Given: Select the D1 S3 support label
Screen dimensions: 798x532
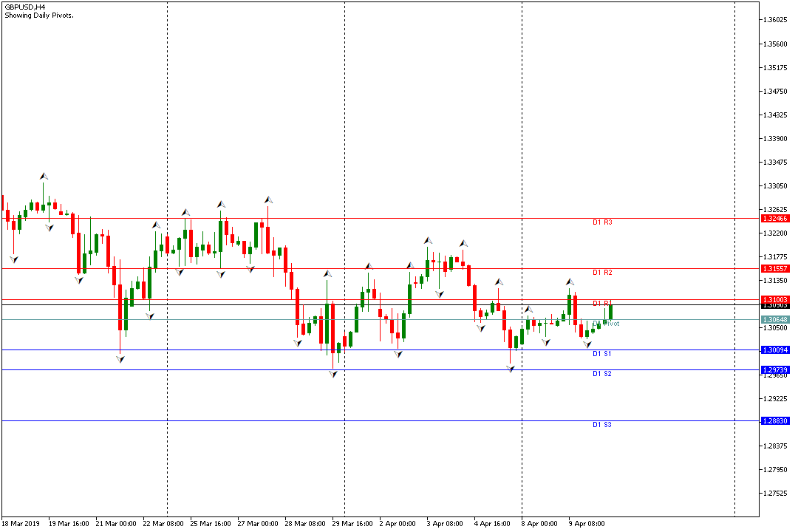Looking at the screenshot, I should pyautogui.click(x=602, y=425).
